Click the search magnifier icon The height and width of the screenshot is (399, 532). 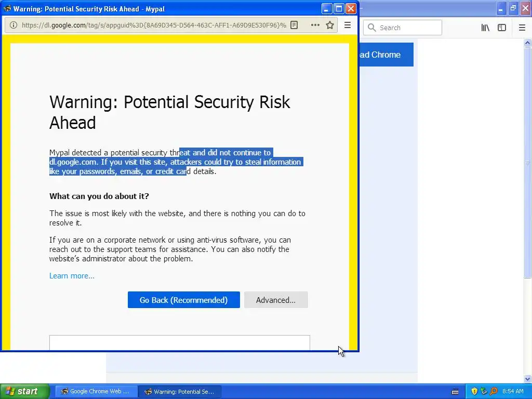[x=372, y=28]
